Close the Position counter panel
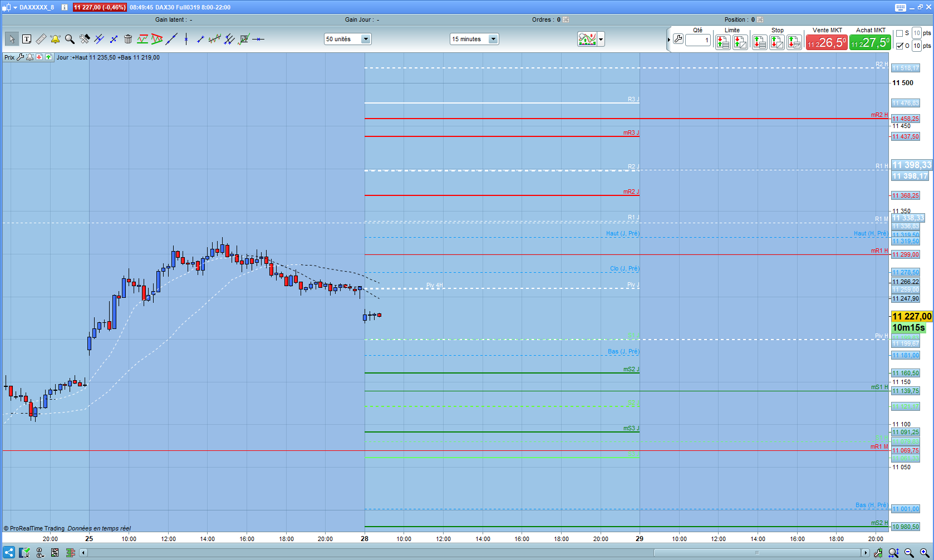The image size is (934, 560). tap(760, 19)
